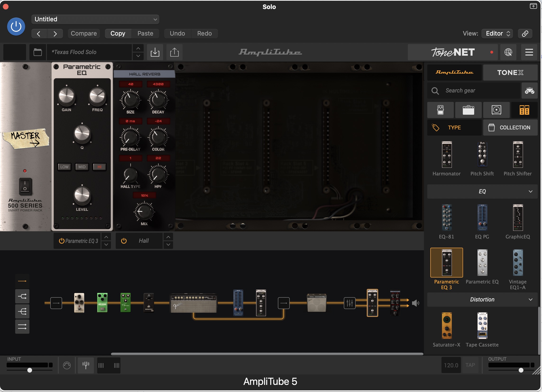Switch to the TONEX tab
The height and width of the screenshot is (392, 542).
click(x=510, y=72)
